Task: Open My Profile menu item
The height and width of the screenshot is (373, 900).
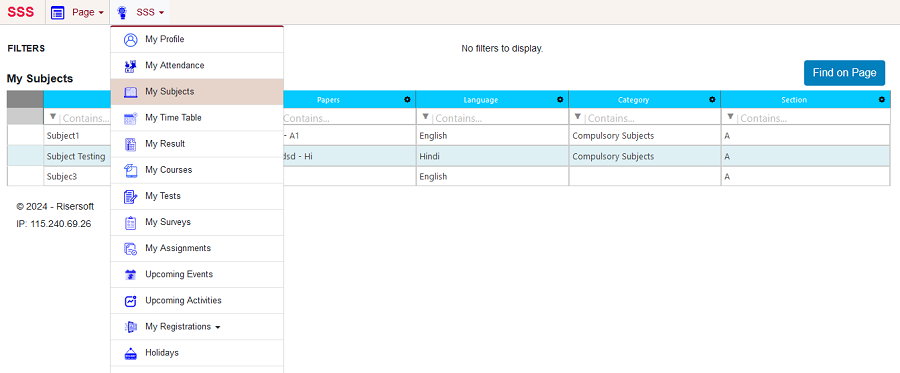Action: point(197,40)
